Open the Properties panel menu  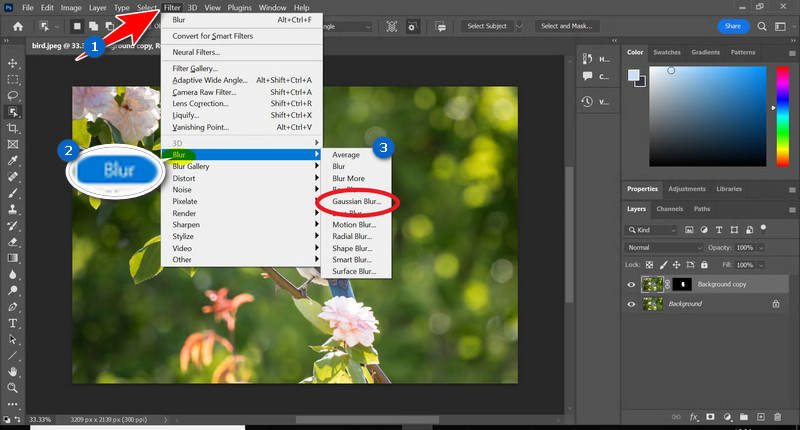(792, 190)
